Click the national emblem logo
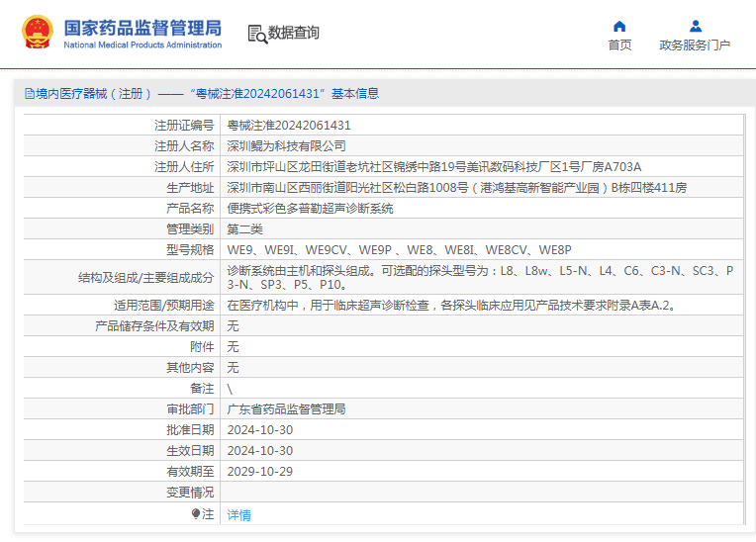Screen dimensions: 756x542 click(38, 33)
